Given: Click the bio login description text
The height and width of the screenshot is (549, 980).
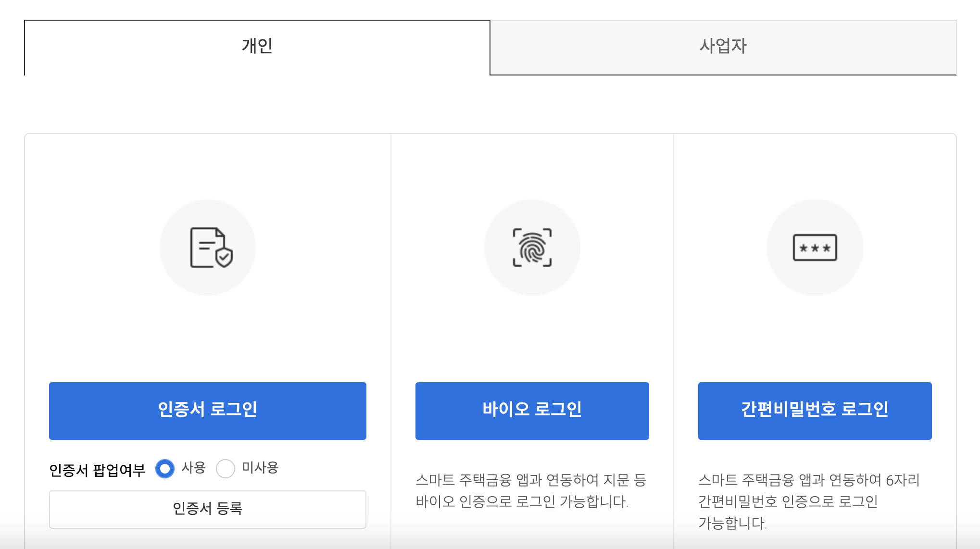Looking at the screenshot, I should point(531,490).
